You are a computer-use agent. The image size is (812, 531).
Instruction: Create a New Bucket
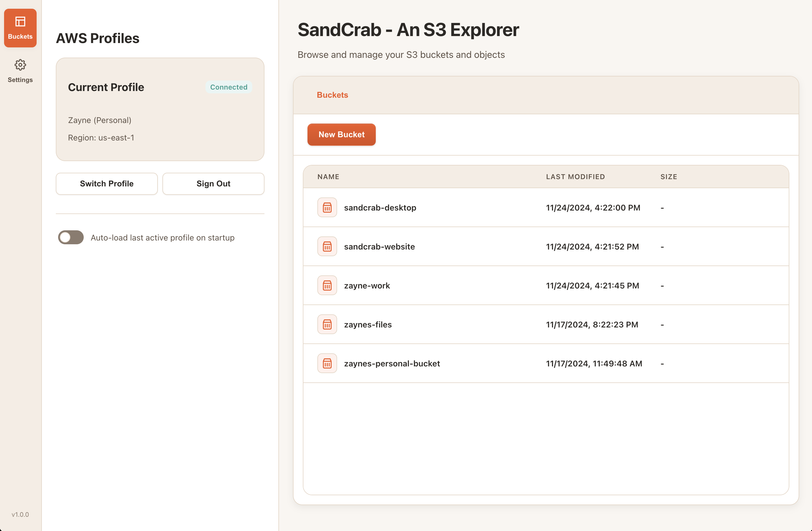point(341,135)
